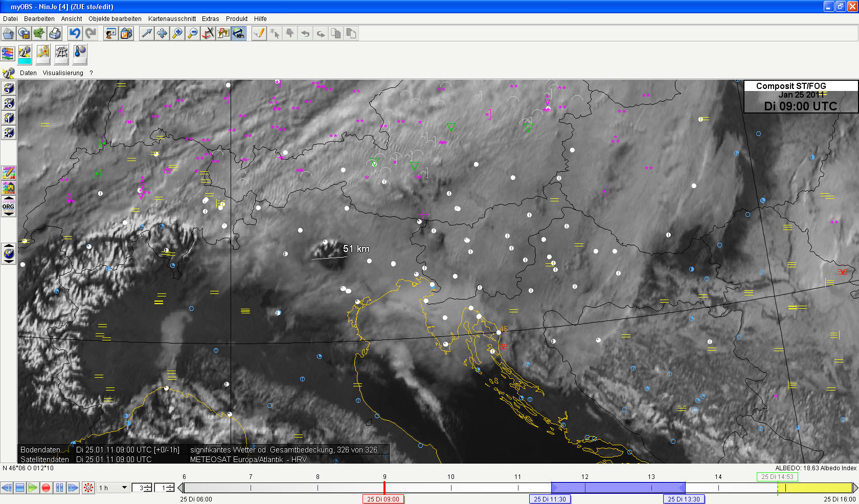The height and width of the screenshot is (504, 859).
Task: Click the Composit ST/FOG legend title
Action: [791, 86]
